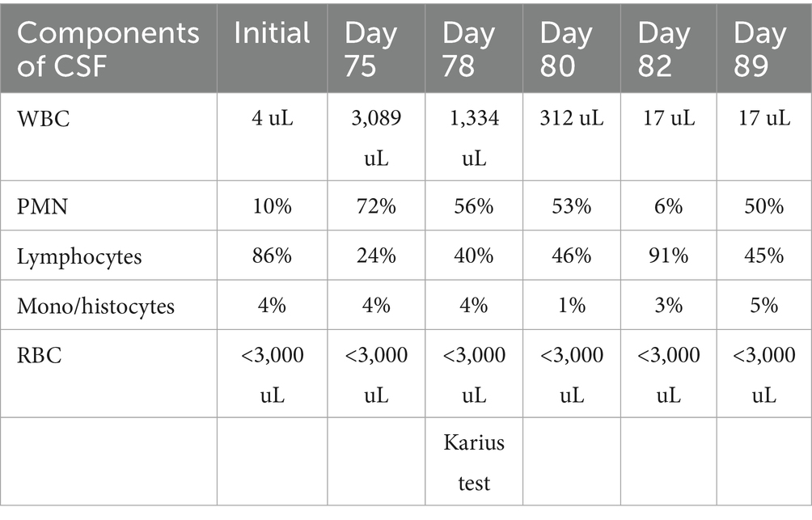Click the Day 75 column header
This screenshot has width=812, height=520.
(370, 49)
